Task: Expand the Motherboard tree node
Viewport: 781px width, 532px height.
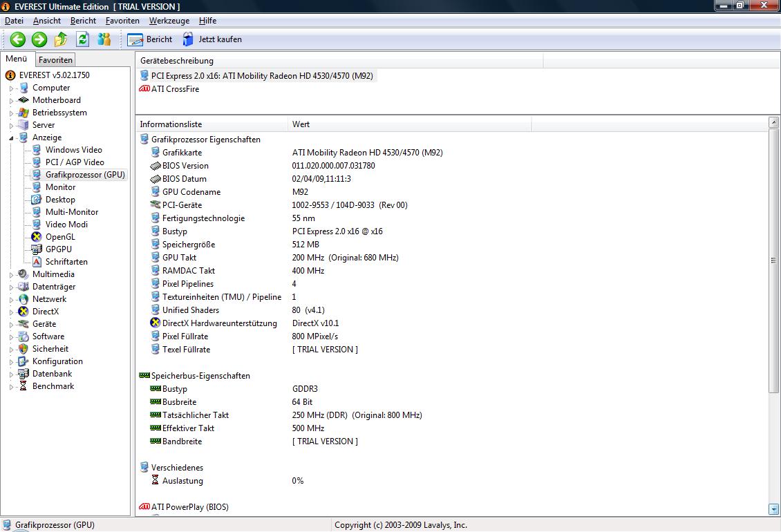Action: 11,101
